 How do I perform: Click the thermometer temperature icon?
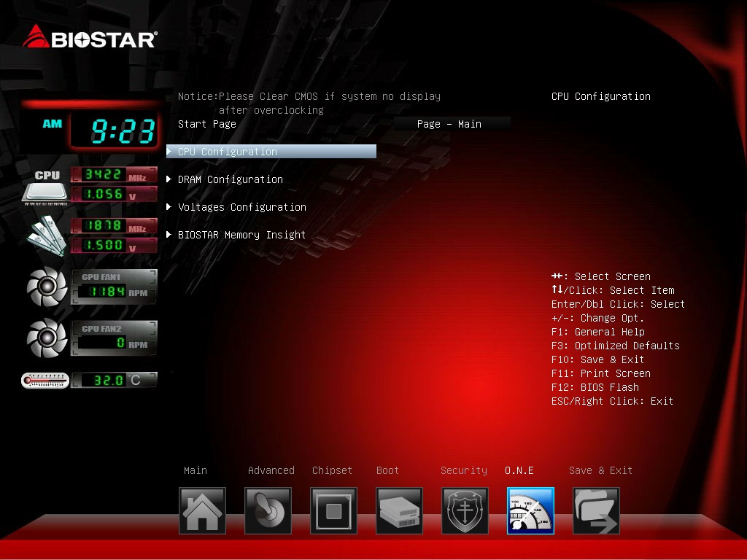click(44, 380)
